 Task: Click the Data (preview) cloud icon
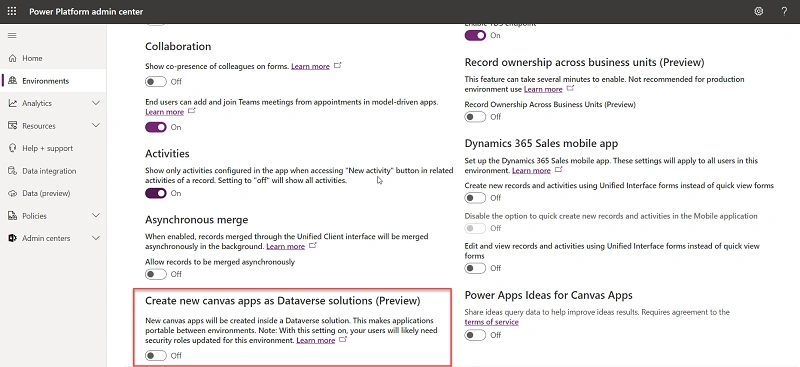[x=13, y=193]
